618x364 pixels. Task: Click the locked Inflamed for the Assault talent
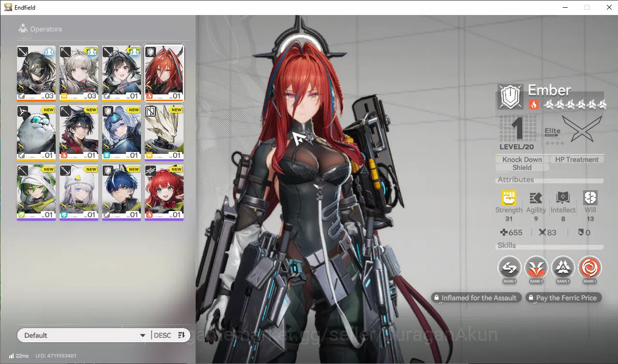477,298
